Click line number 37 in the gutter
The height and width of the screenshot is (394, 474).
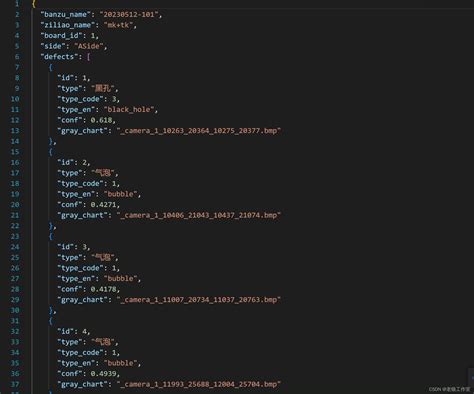[x=15, y=384]
